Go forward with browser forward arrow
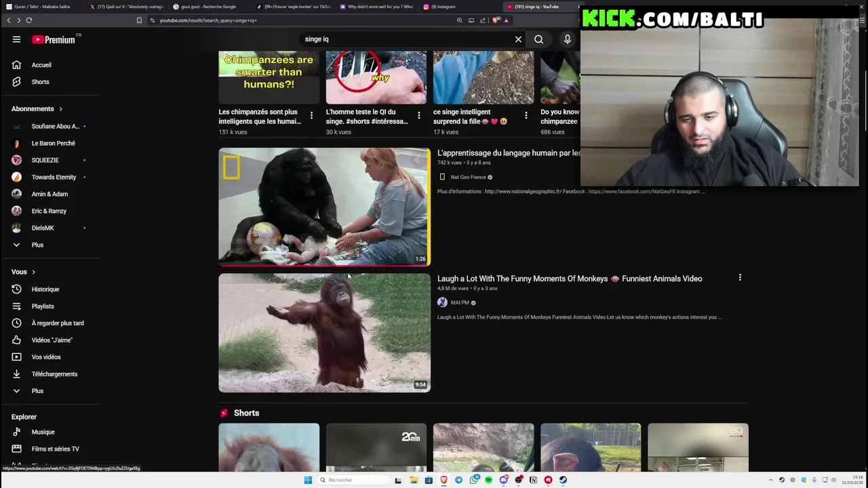Viewport: 868px width, 488px height. [18, 20]
